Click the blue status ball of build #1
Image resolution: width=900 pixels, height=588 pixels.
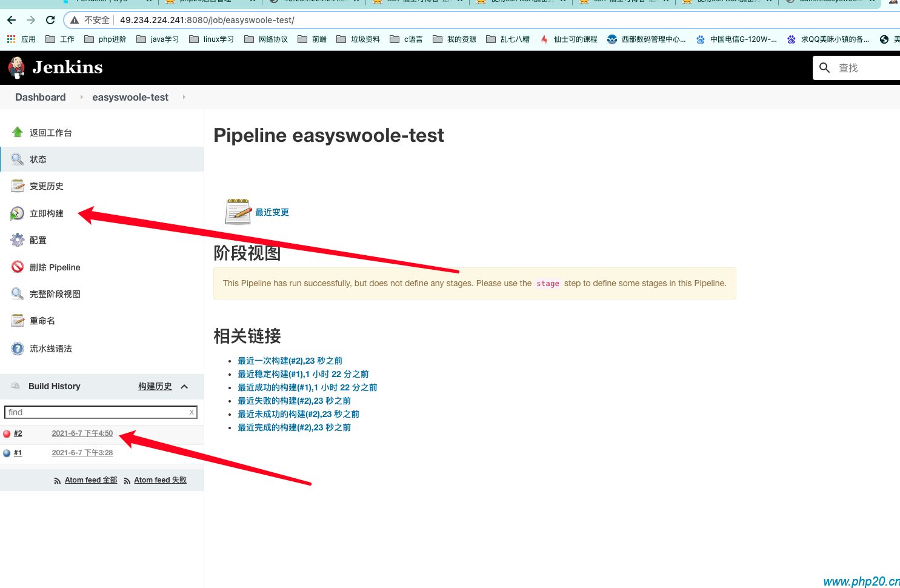pyautogui.click(x=7, y=453)
